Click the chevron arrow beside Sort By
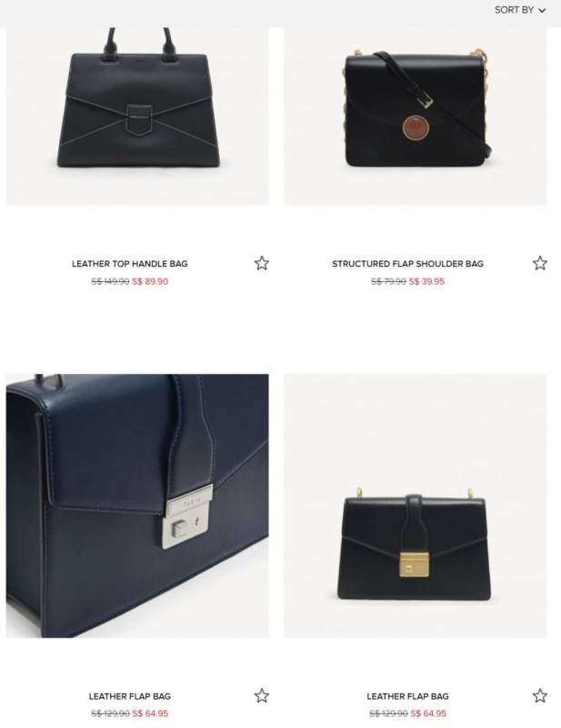561x728 pixels. click(542, 10)
